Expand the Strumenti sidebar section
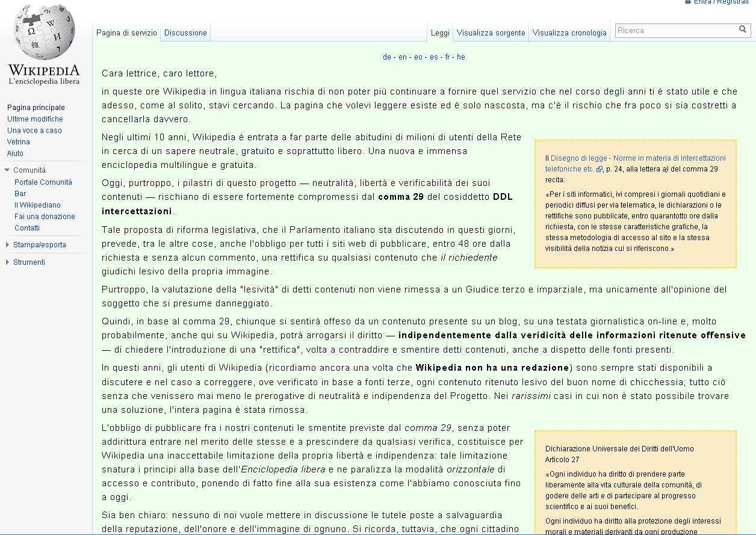The height and width of the screenshot is (535, 756). [7, 262]
